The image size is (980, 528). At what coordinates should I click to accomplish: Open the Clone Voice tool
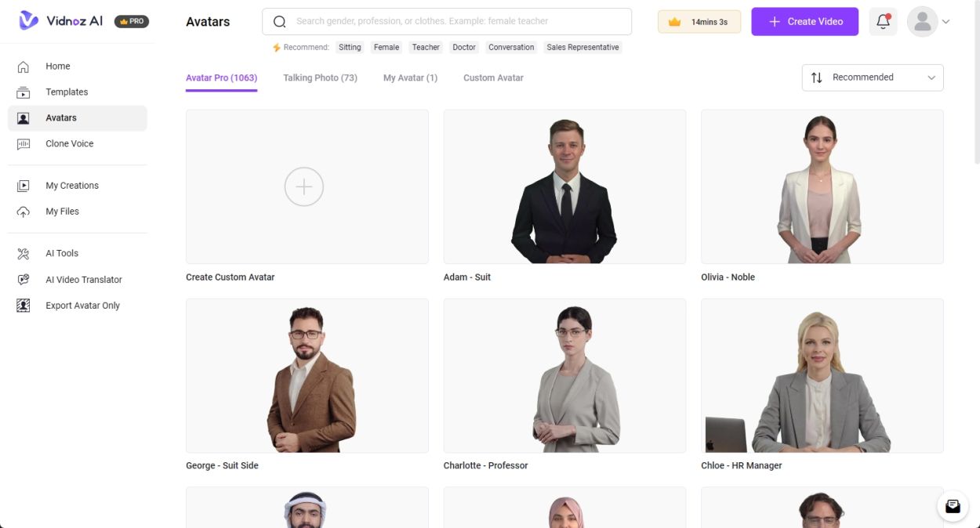(69, 143)
